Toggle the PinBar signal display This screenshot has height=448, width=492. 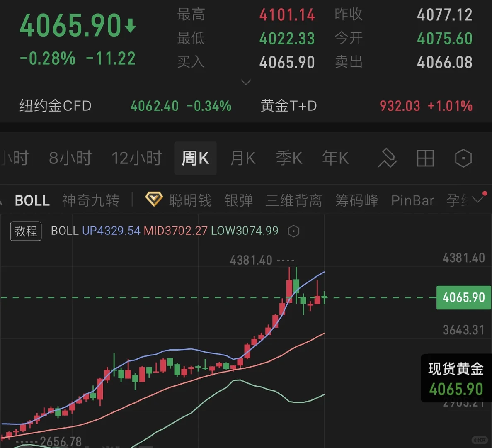412,200
